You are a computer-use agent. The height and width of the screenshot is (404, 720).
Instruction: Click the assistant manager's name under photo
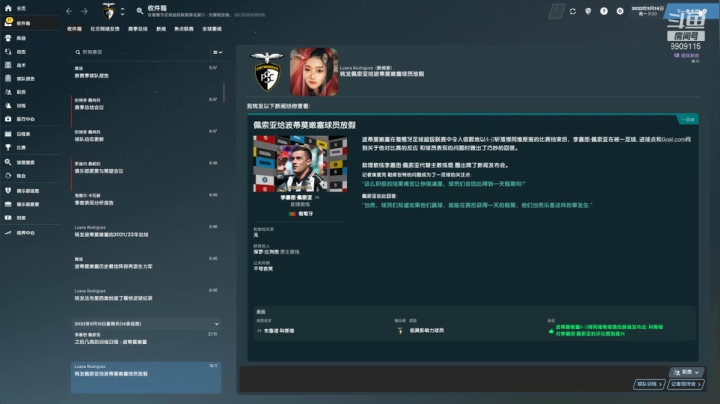point(296,197)
